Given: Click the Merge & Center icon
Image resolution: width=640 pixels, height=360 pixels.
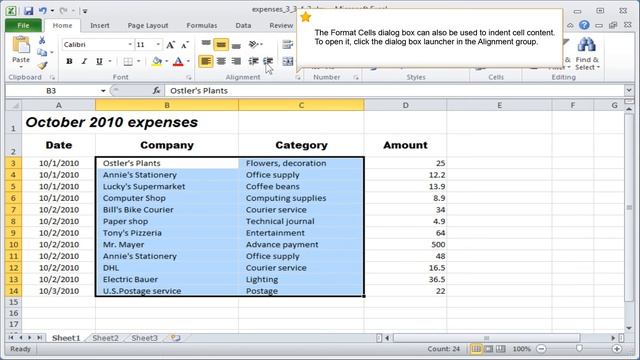Looking at the screenshot, I should point(288,61).
